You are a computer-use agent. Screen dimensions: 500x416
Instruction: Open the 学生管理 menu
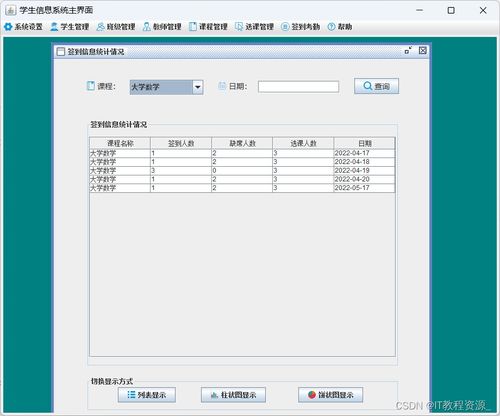pyautogui.click(x=70, y=27)
